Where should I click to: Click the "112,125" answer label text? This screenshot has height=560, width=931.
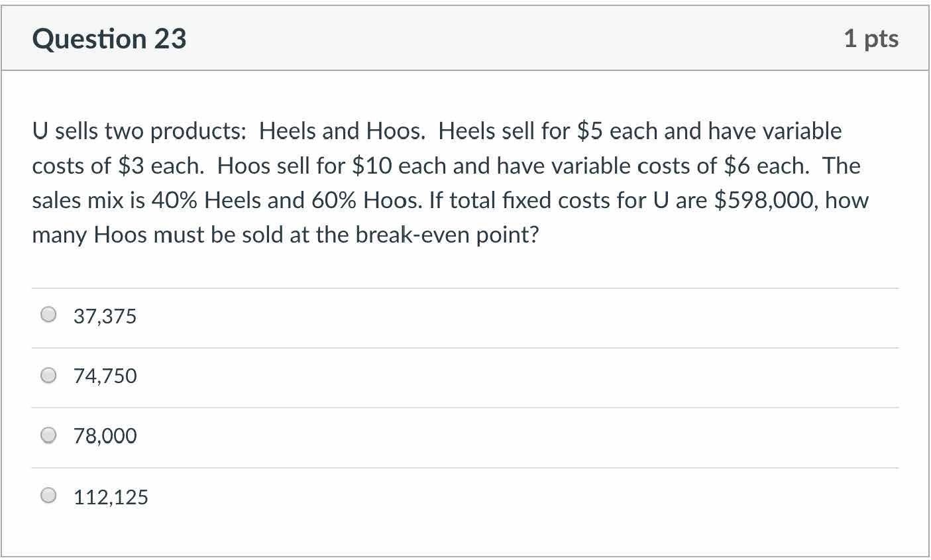[111, 497]
